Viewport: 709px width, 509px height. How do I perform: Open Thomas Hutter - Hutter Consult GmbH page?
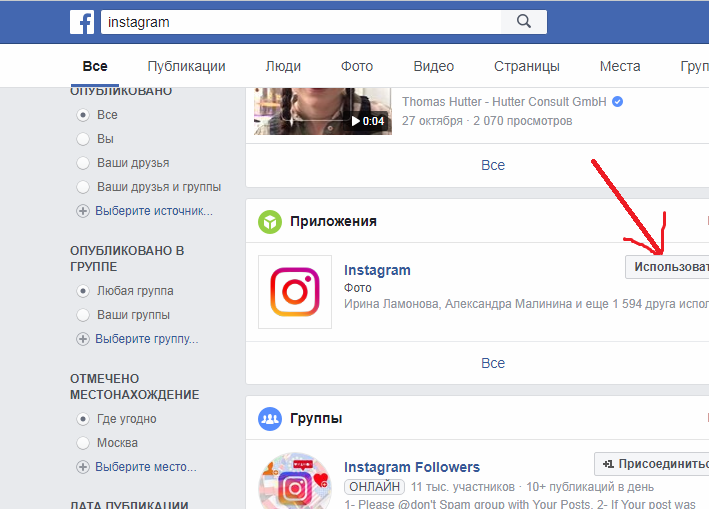coord(504,102)
